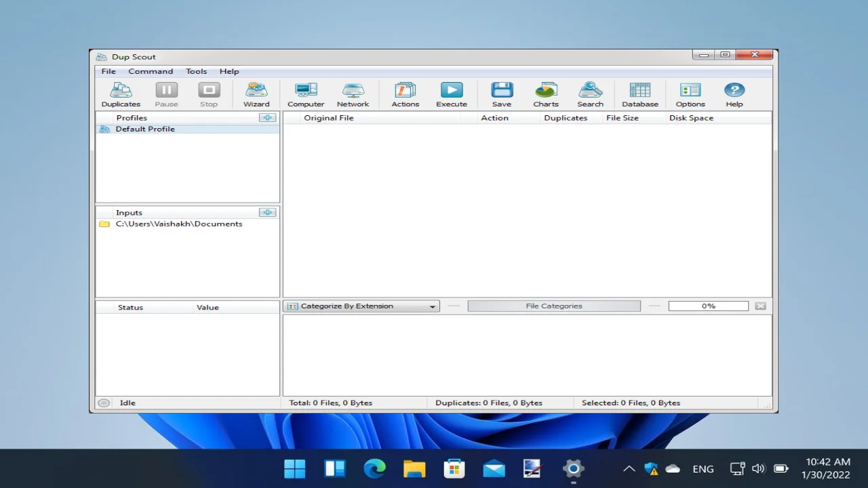
Task: Sort by the Duplicates column header
Action: pyautogui.click(x=566, y=118)
